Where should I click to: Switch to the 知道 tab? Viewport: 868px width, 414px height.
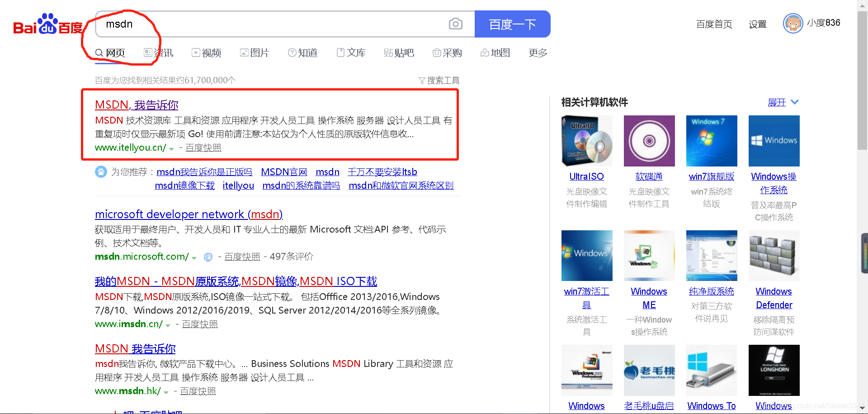[303, 53]
